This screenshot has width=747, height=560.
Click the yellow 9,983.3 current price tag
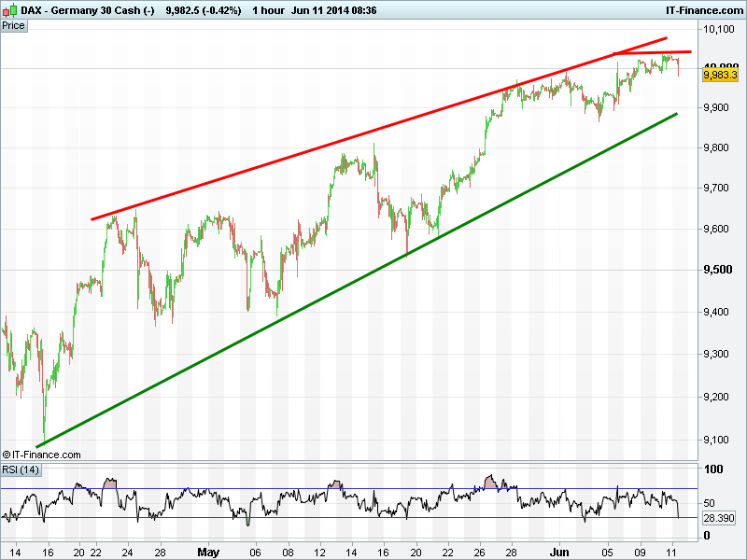[x=720, y=75]
